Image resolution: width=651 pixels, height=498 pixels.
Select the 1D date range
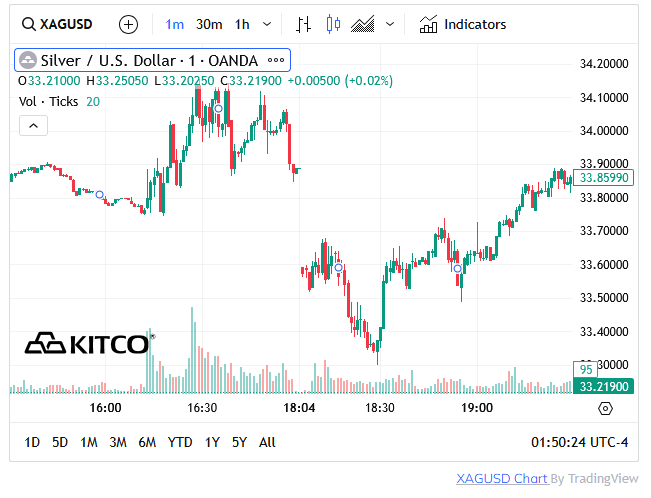pyautogui.click(x=32, y=442)
